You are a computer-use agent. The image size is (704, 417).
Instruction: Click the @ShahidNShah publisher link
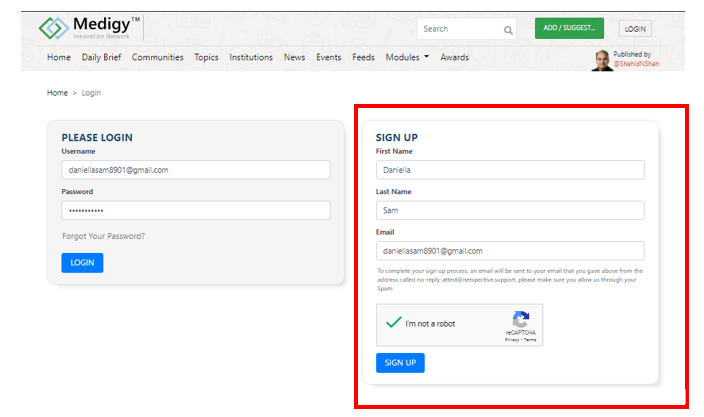click(x=636, y=64)
